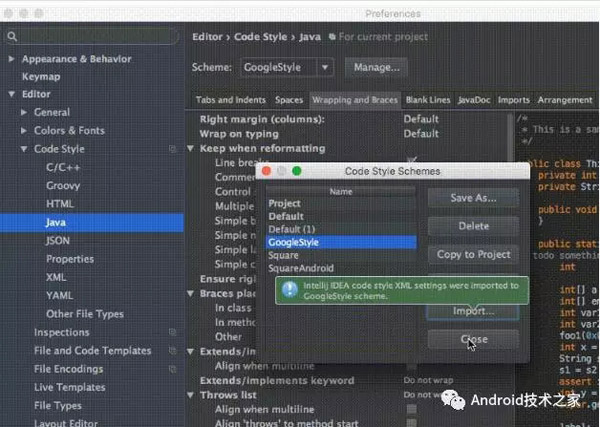Open the Arrangement tab
Screen dimensions: 600x427
pos(565,100)
